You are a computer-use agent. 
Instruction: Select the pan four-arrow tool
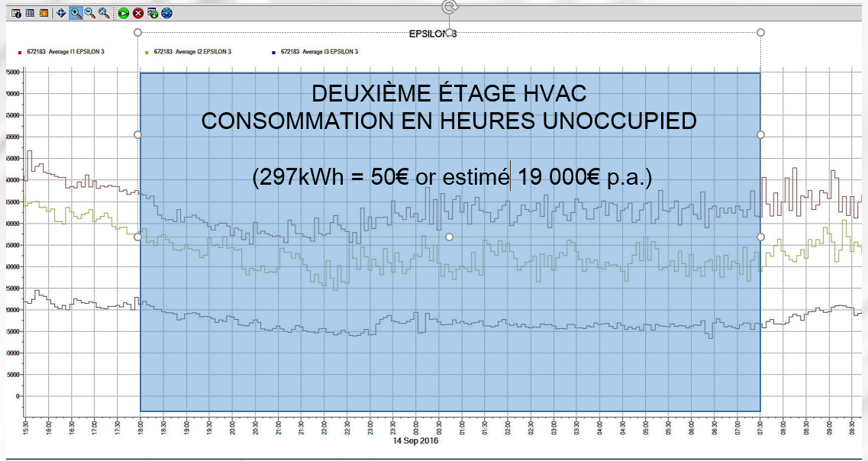(x=62, y=13)
